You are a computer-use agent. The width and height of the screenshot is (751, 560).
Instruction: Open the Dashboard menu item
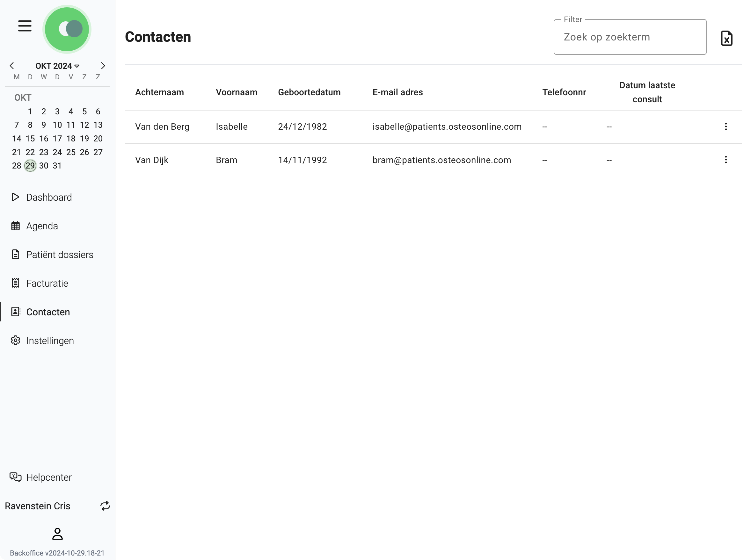pyautogui.click(x=48, y=197)
